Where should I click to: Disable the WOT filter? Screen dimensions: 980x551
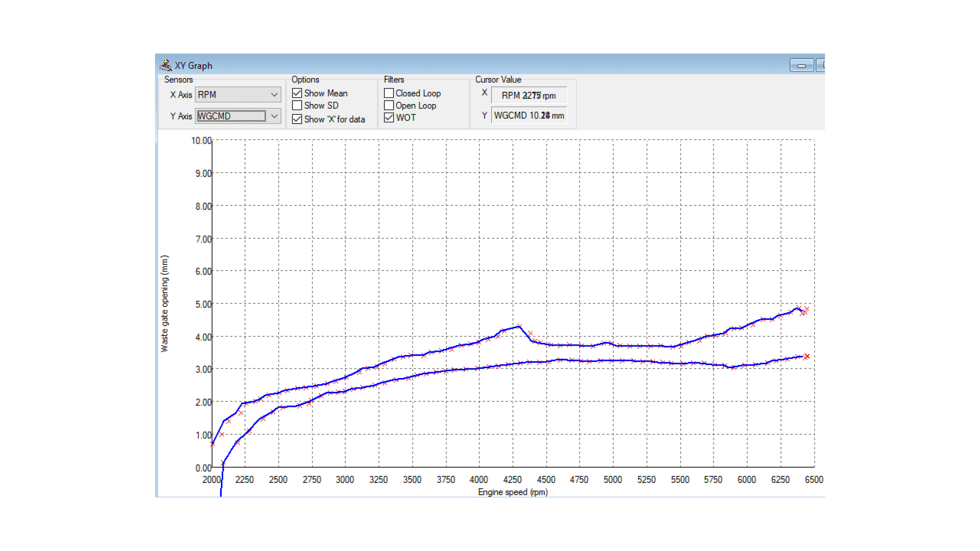[388, 118]
